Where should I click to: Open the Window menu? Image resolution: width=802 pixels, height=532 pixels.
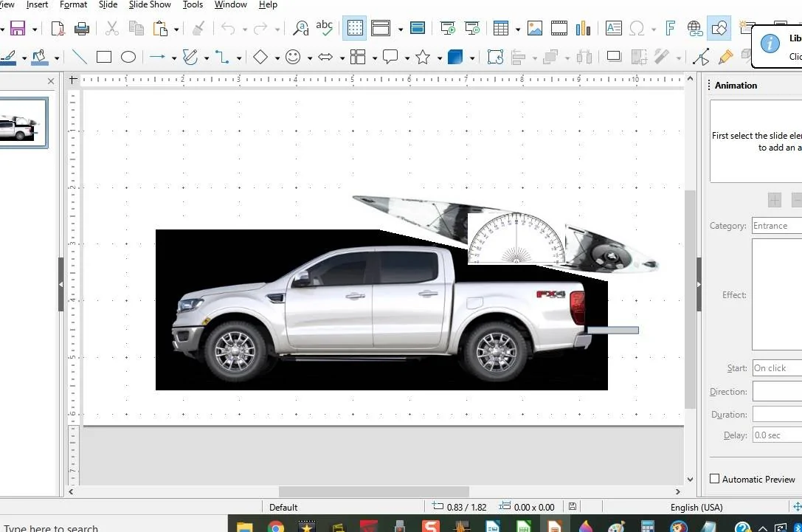click(x=231, y=4)
